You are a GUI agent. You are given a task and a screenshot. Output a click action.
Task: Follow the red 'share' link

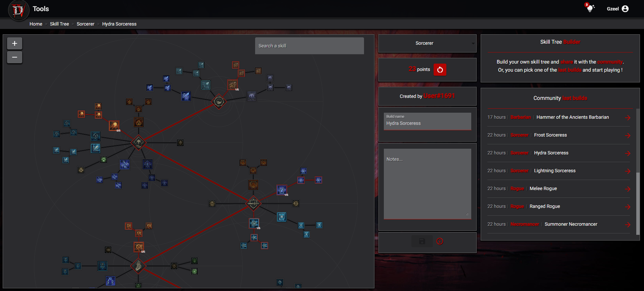pyautogui.click(x=567, y=62)
